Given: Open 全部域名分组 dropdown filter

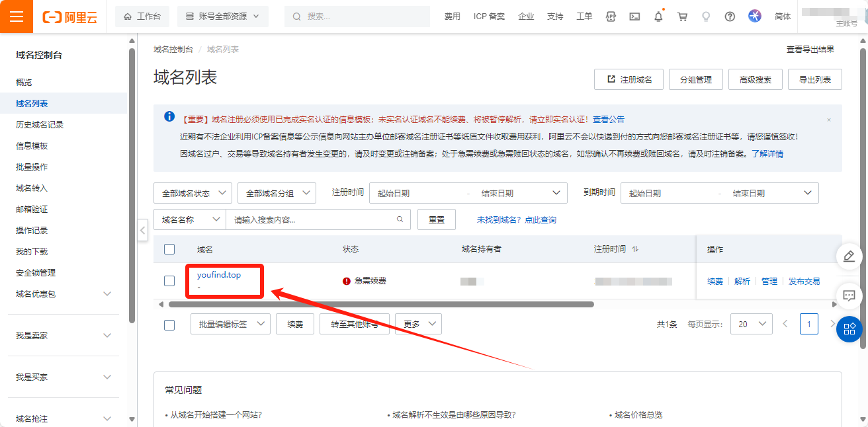Looking at the screenshot, I should point(277,193).
